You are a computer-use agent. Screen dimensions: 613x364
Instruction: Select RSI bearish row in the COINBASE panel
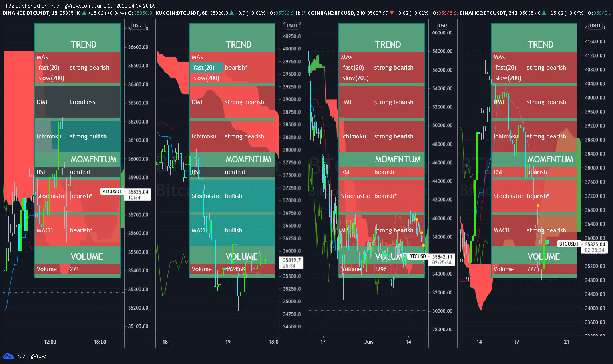[382, 172]
